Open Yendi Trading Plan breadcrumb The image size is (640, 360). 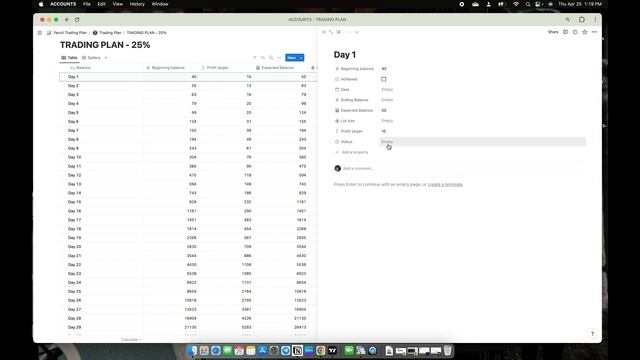click(67, 33)
